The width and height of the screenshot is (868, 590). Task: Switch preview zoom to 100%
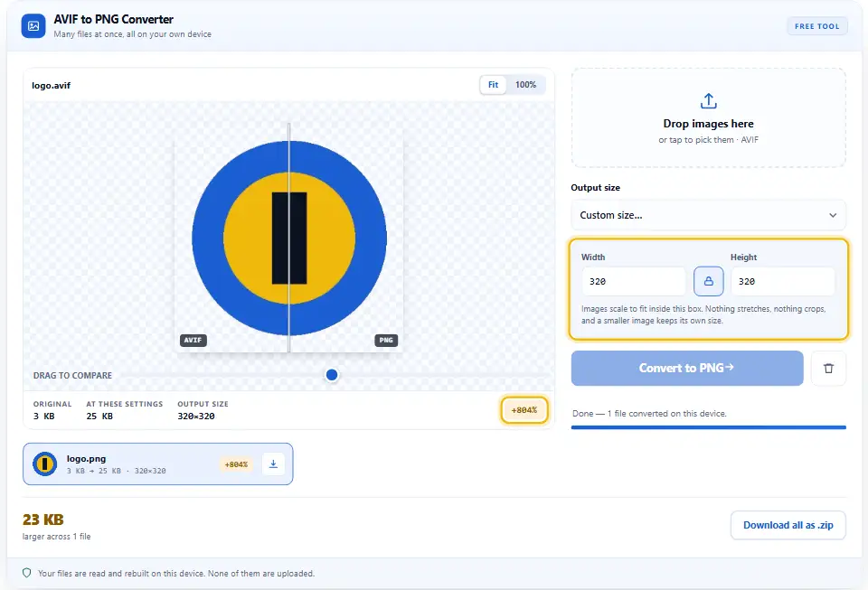525,85
